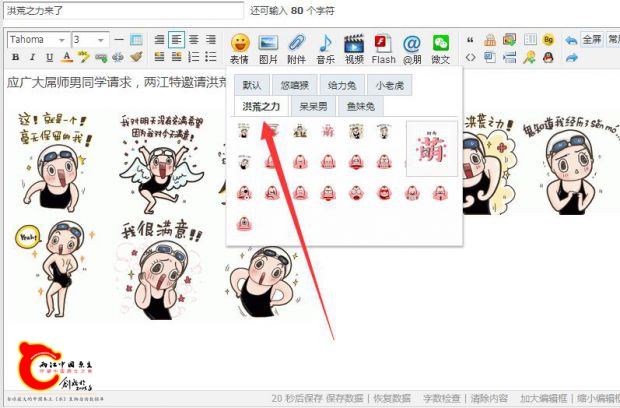
Task: Select the angel-wings sticker image in editor
Action: coord(161,163)
